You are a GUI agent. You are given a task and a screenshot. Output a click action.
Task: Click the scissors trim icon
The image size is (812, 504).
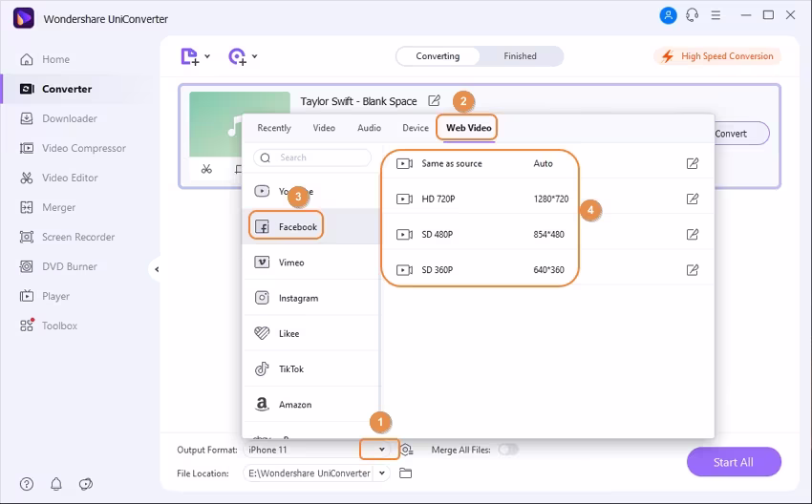click(x=206, y=169)
